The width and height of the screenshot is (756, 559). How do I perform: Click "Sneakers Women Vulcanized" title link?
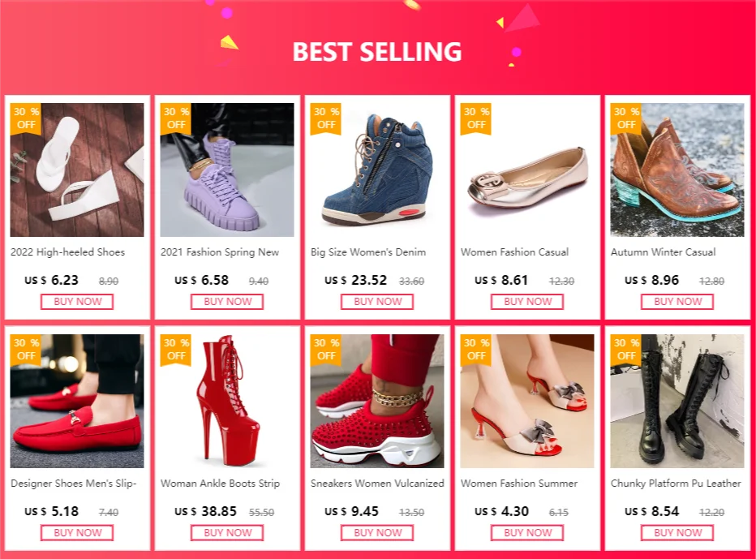377,484
